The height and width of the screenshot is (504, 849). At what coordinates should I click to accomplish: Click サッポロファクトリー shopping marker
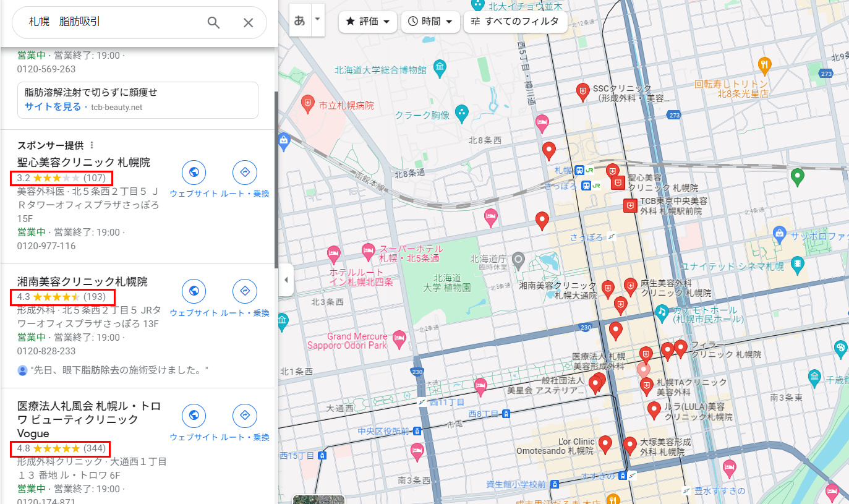[x=779, y=234]
